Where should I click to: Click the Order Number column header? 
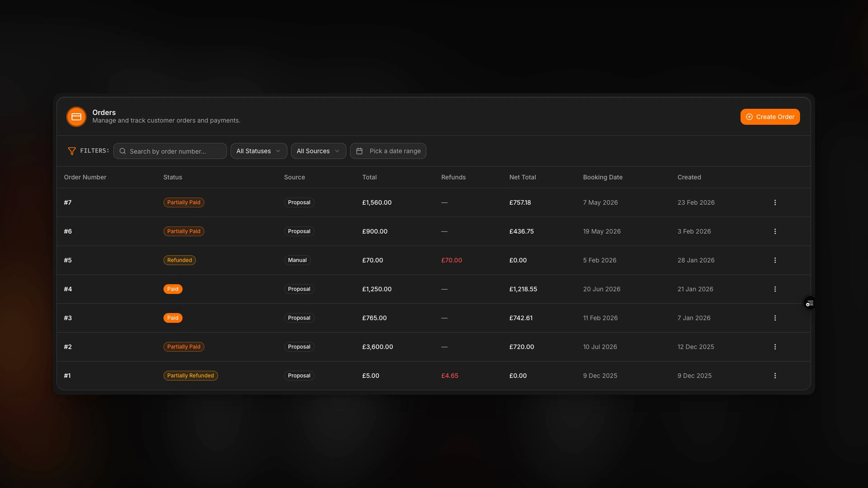tap(85, 177)
